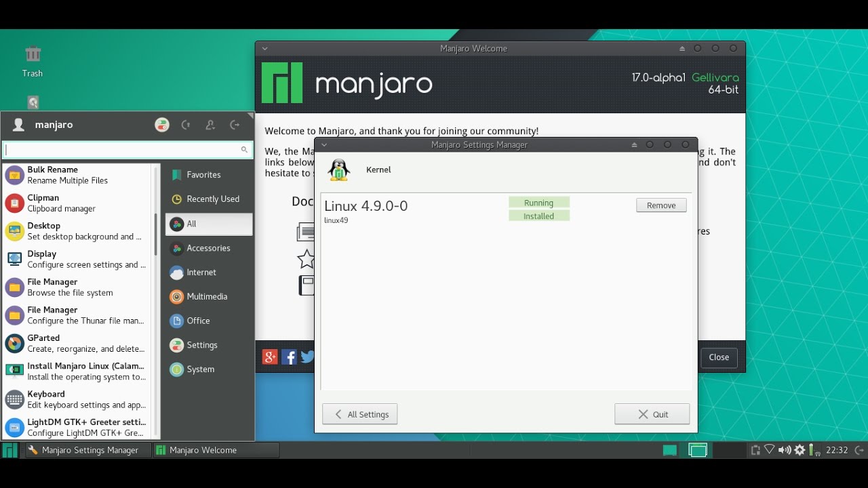Launch Bulk Rename from the application list
The width and height of the screenshot is (868, 488).
pos(77,175)
